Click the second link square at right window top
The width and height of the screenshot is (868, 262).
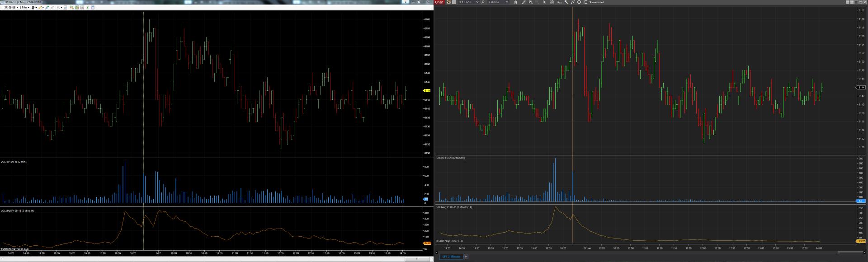tap(852, 2)
